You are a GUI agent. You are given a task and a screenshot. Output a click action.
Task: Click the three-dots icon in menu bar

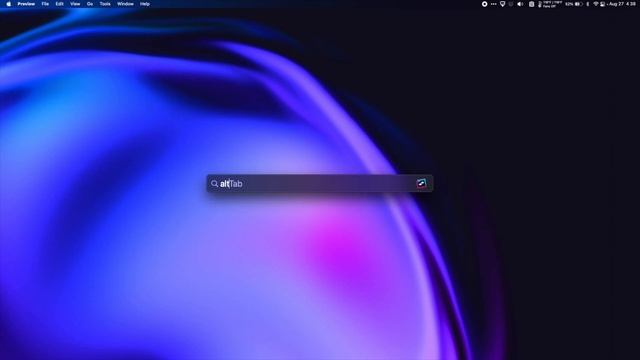click(493, 4)
